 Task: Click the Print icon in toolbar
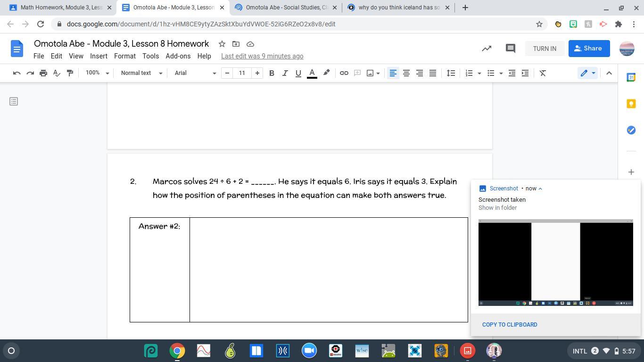point(43,73)
